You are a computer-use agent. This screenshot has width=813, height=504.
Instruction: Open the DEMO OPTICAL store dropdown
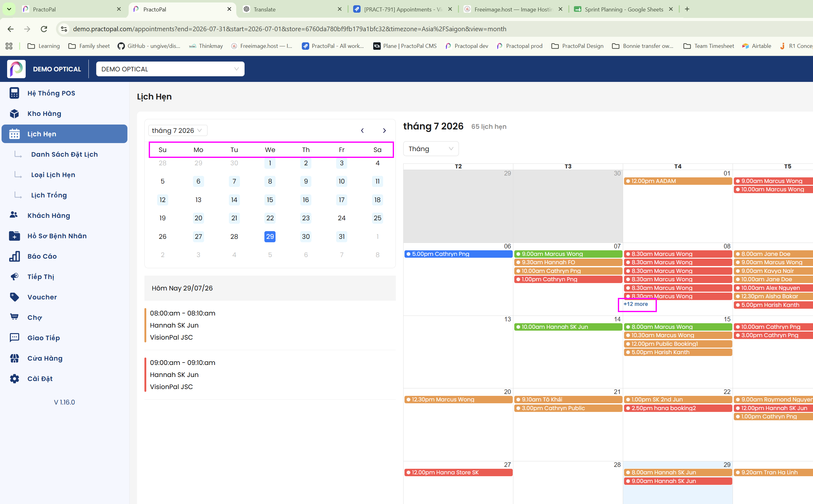tap(170, 69)
